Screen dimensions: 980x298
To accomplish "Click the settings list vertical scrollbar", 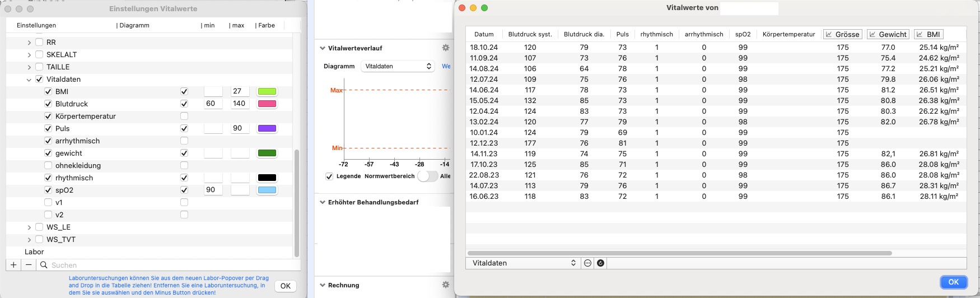I will pos(297,203).
